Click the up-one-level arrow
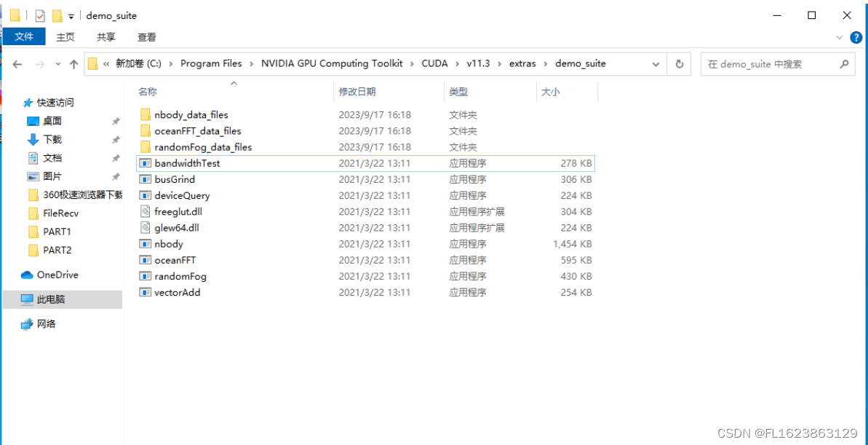868x445 pixels. click(73, 63)
